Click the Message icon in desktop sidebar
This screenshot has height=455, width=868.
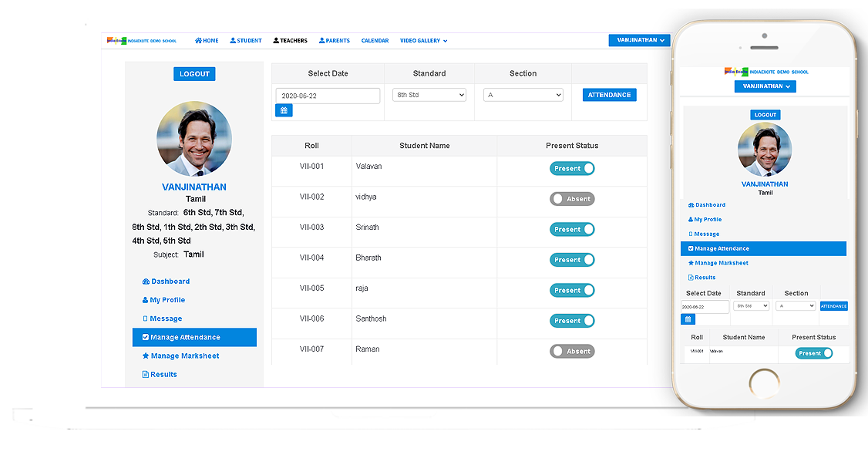tap(145, 318)
